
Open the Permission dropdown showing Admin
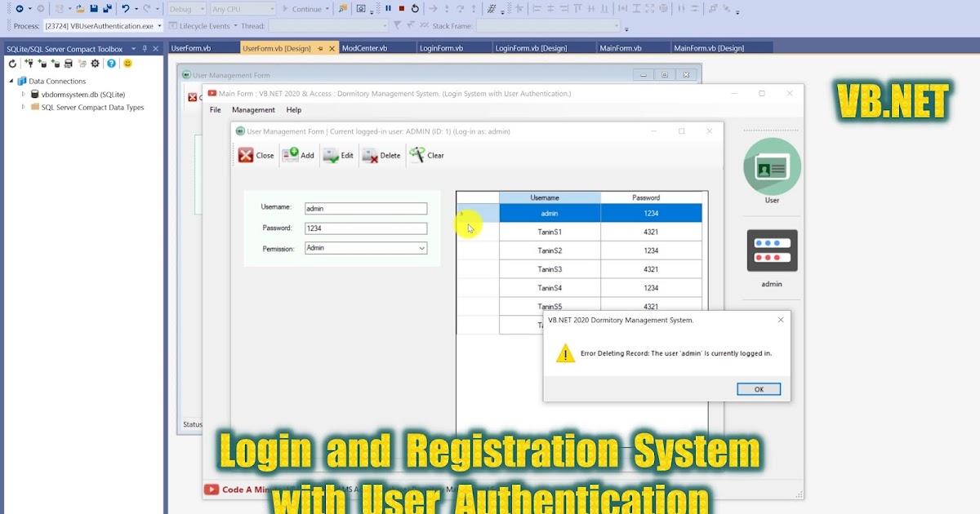pos(421,248)
